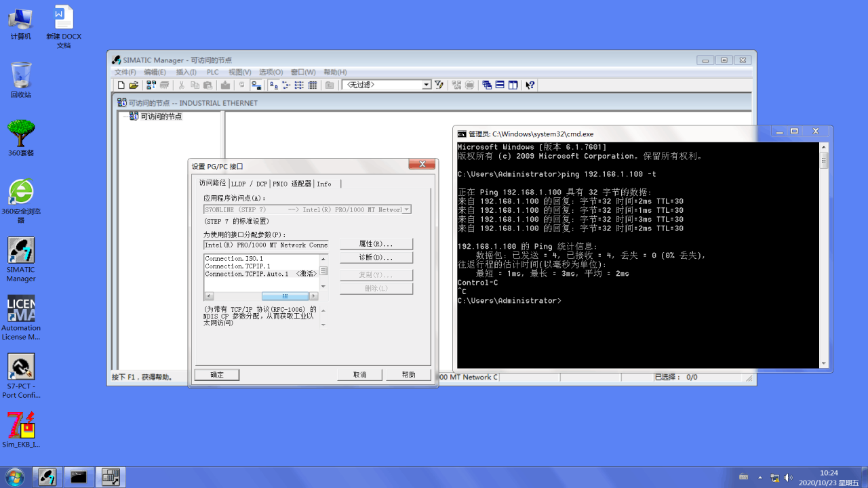Click the S7 Memory Card toolbar icon

pyautogui.click(x=163, y=85)
